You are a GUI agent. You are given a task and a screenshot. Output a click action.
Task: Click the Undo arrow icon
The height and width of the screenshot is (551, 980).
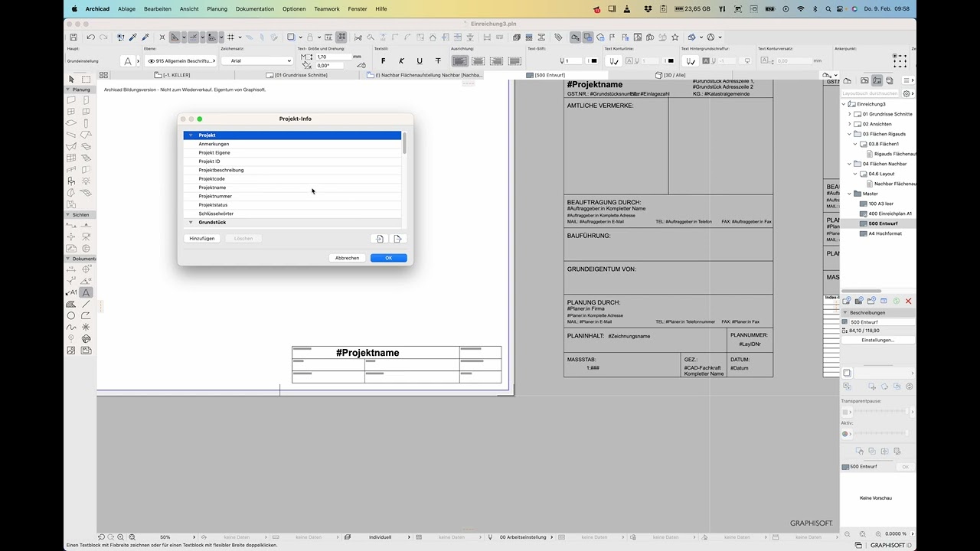(90, 37)
